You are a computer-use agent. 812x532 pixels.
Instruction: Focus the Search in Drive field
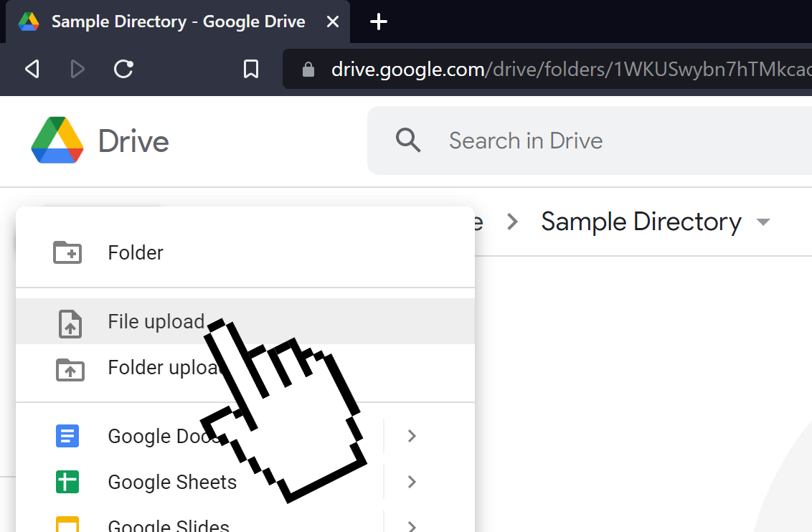[x=590, y=141]
